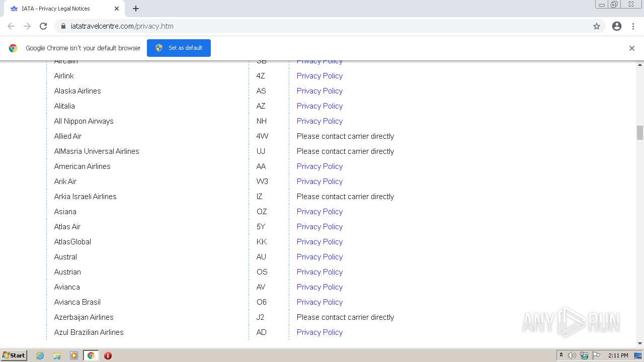This screenshot has height=362, width=644.
Task: Open the Windows Start menu
Action: tap(14, 355)
